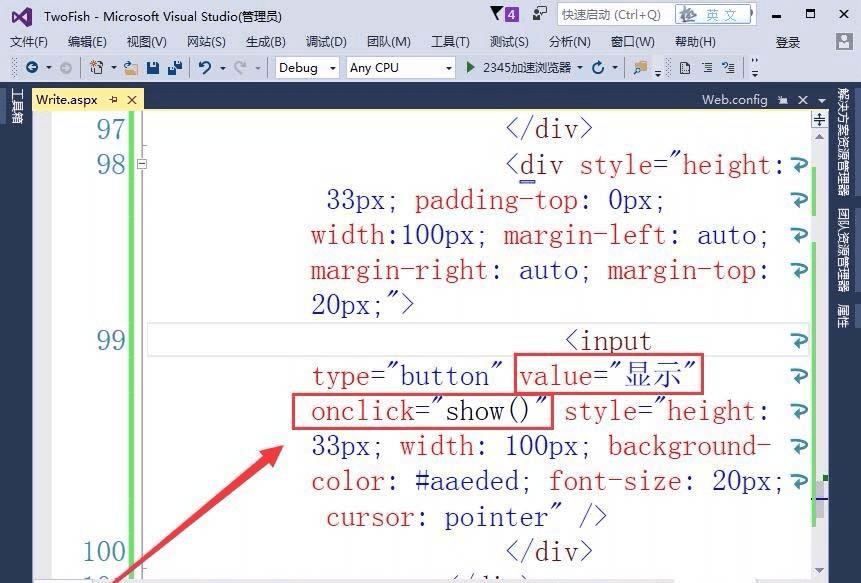The height and width of the screenshot is (583, 861).
Task: Expand the Refresh icon dropdown arrow
Action: (615, 68)
